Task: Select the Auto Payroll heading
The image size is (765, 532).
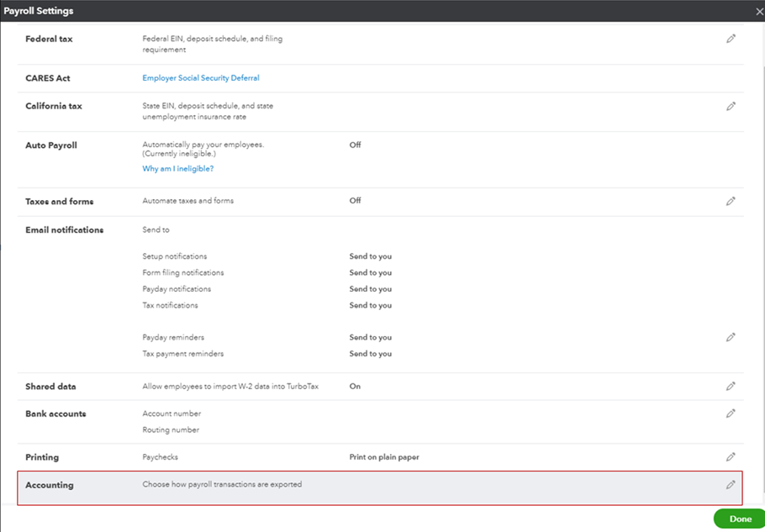Action: pos(51,145)
